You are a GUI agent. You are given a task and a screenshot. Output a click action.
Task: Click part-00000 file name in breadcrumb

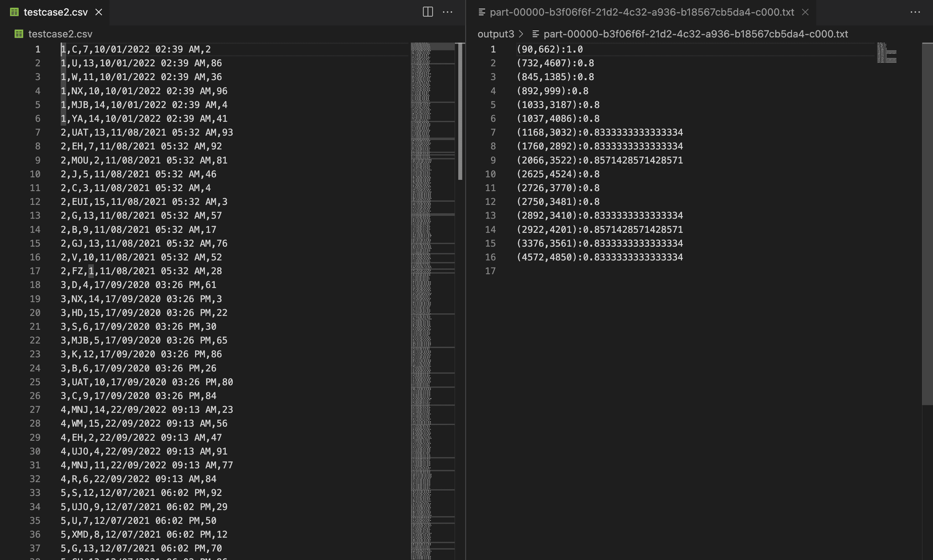(x=696, y=34)
